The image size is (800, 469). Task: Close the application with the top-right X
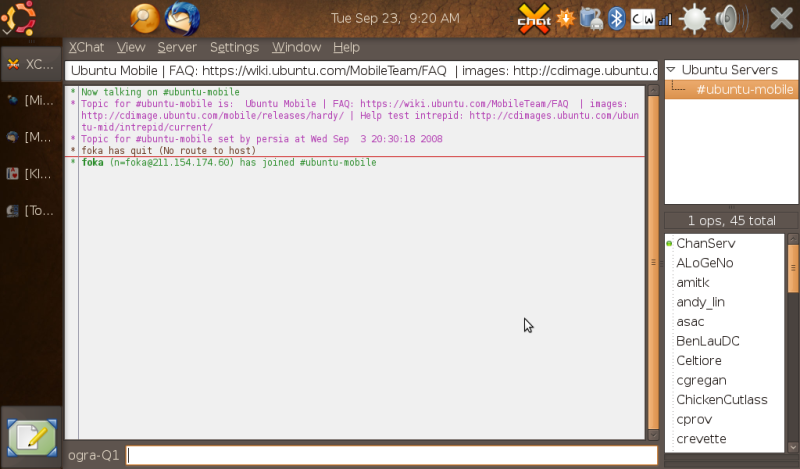[x=781, y=19]
